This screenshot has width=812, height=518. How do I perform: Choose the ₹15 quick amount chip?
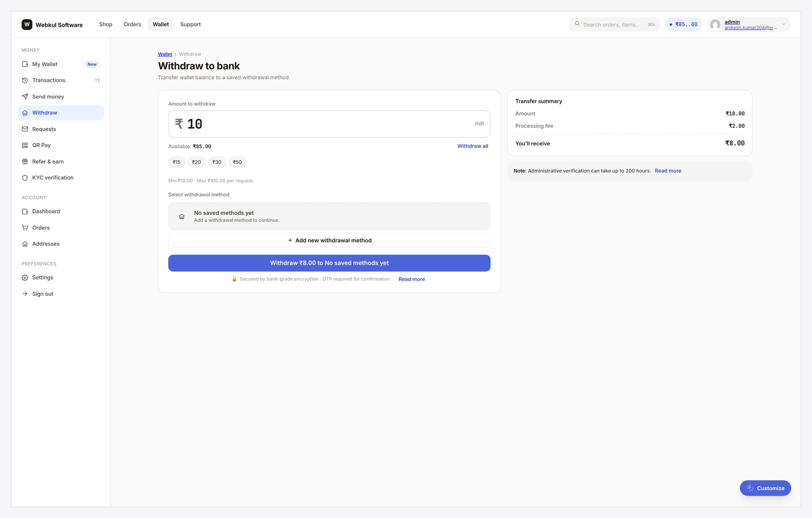pyautogui.click(x=176, y=162)
